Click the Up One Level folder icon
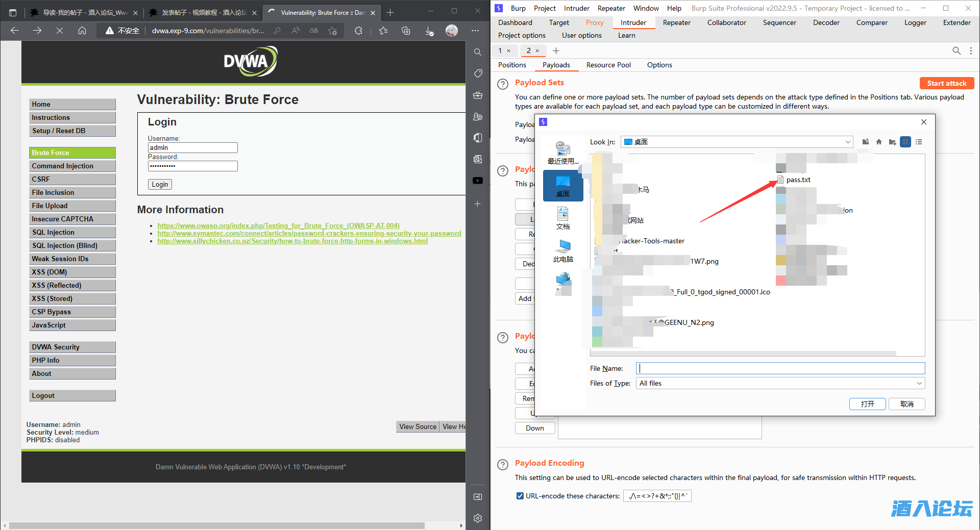Screen dimensions: 980x530 pyautogui.click(x=866, y=142)
